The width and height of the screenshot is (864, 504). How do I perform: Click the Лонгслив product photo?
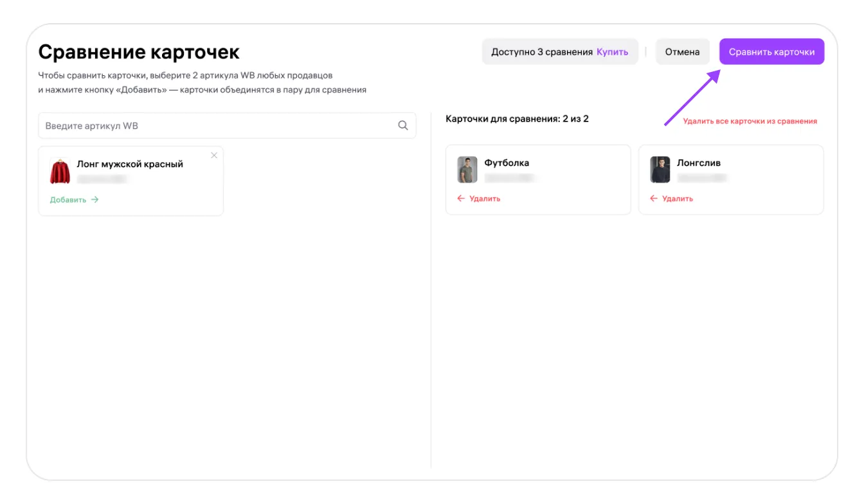(660, 170)
